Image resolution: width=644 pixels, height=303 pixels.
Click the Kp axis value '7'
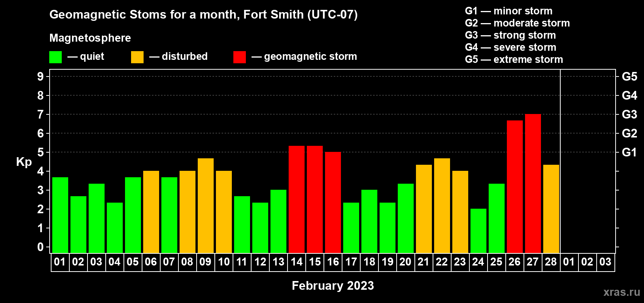[41, 114]
